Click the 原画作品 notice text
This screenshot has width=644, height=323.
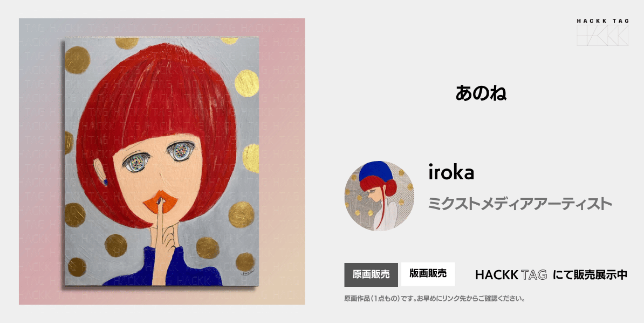[435, 299]
